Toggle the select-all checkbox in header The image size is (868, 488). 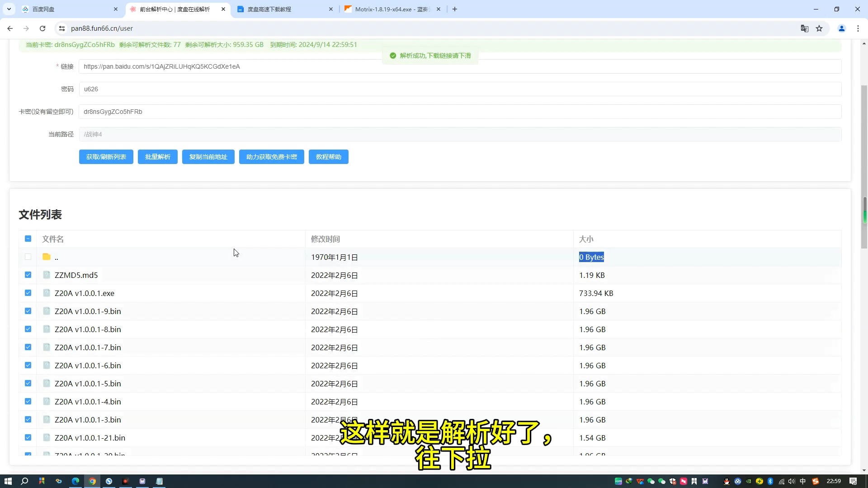[x=28, y=239]
